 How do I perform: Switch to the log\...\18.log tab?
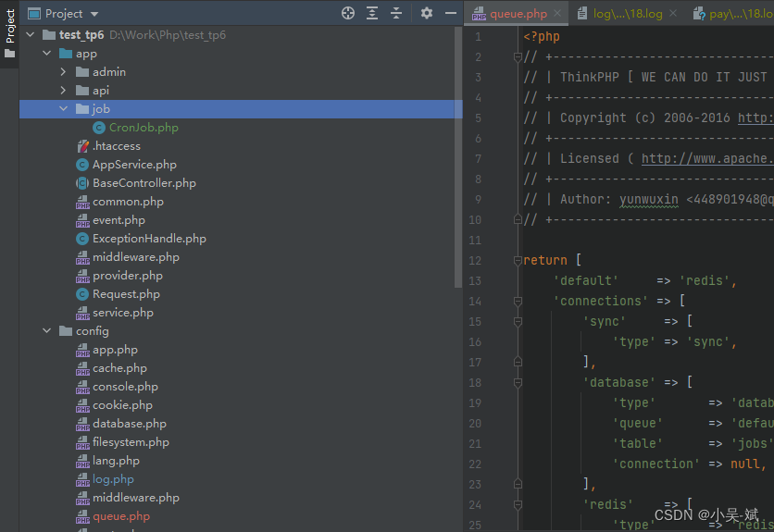628,14
